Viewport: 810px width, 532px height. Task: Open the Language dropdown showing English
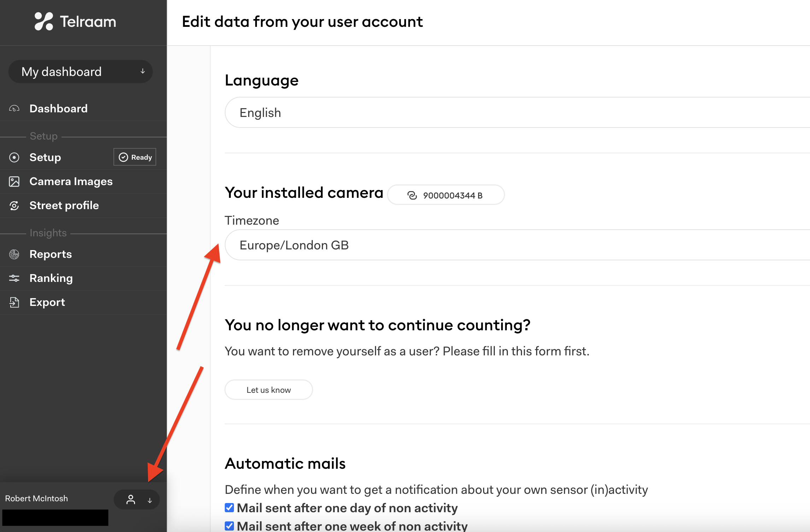[516, 113]
